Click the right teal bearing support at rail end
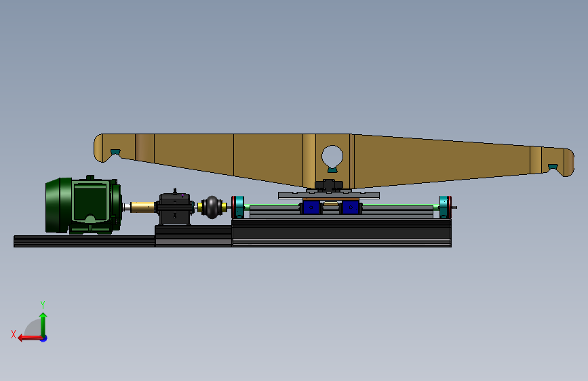This screenshot has width=588, height=381. click(445, 207)
